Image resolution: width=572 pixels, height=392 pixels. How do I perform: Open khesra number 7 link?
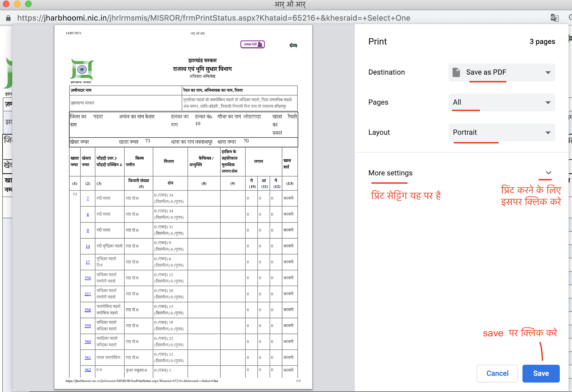(x=88, y=198)
